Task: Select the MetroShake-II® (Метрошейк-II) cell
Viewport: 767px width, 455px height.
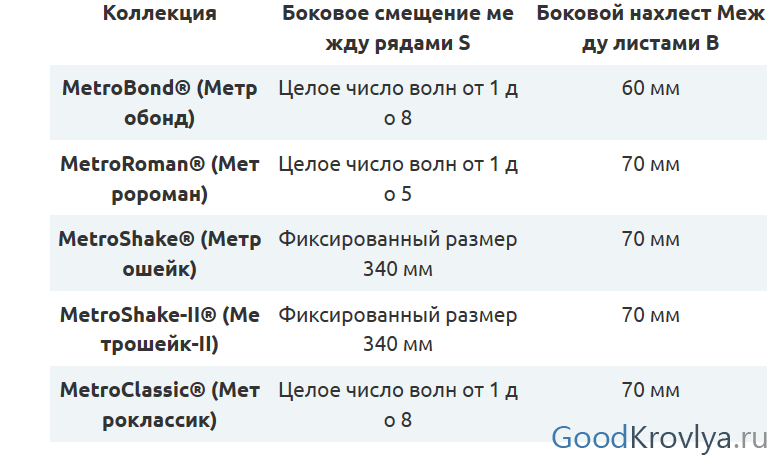Action: point(159,329)
